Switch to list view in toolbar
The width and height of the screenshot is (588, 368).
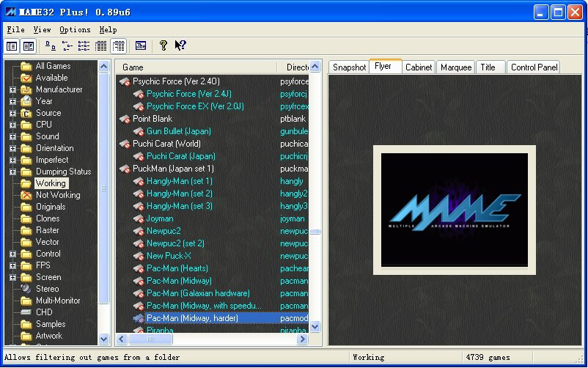pyautogui.click(x=84, y=46)
